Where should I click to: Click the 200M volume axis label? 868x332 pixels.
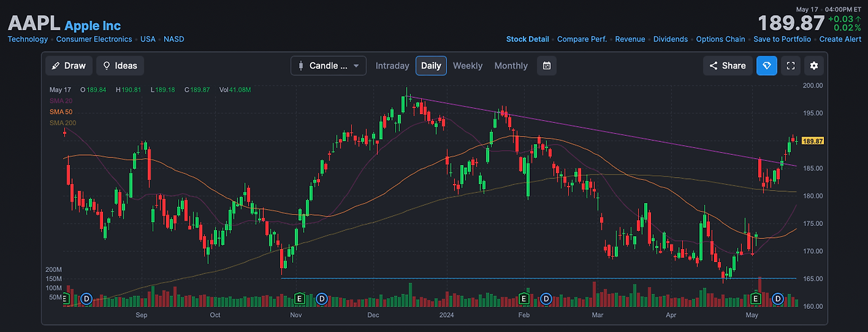[53, 270]
